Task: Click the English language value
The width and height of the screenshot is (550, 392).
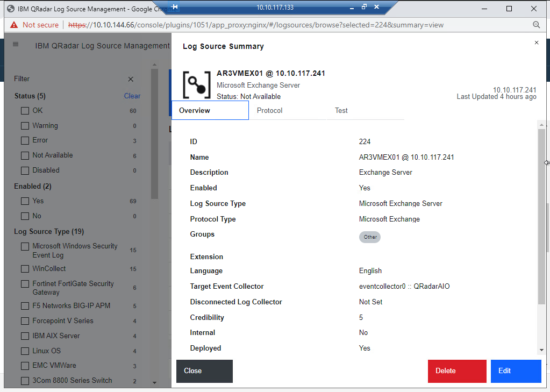Action: tap(370, 271)
